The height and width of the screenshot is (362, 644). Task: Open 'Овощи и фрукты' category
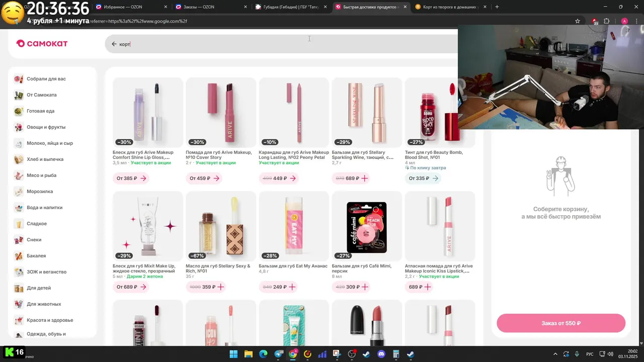pyautogui.click(x=46, y=127)
